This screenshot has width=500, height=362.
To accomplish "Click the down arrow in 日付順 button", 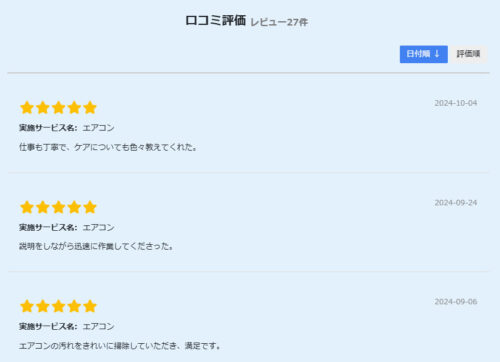I will [x=437, y=54].
